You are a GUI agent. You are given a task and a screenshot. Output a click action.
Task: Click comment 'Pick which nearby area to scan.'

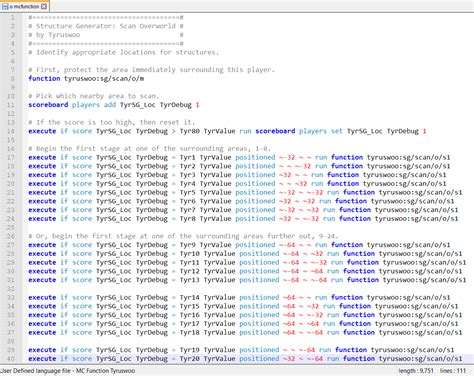[94, 96]
